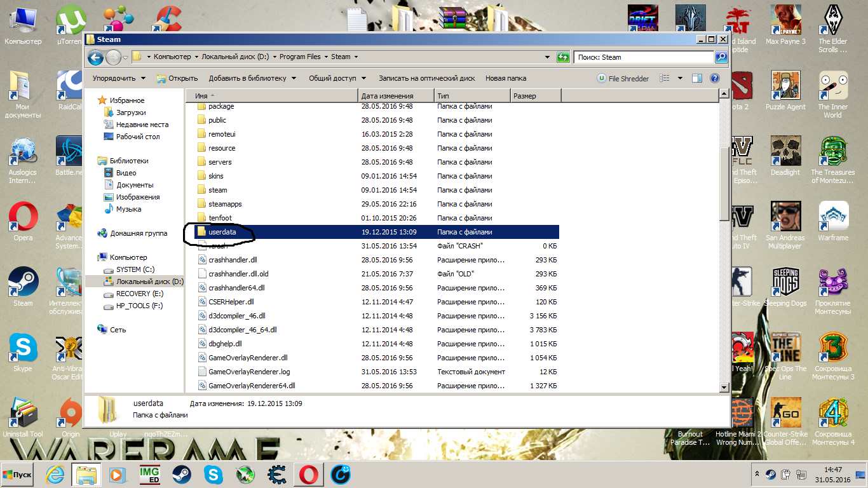Open the Пуск start menu
The width and height of the screenshot is (868, 488).
(x=18, y=474)
